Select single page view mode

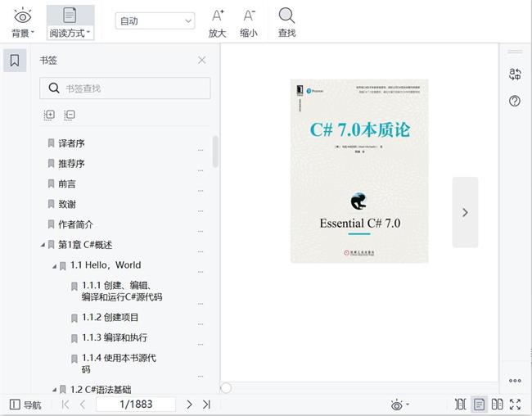coord(479,404)
